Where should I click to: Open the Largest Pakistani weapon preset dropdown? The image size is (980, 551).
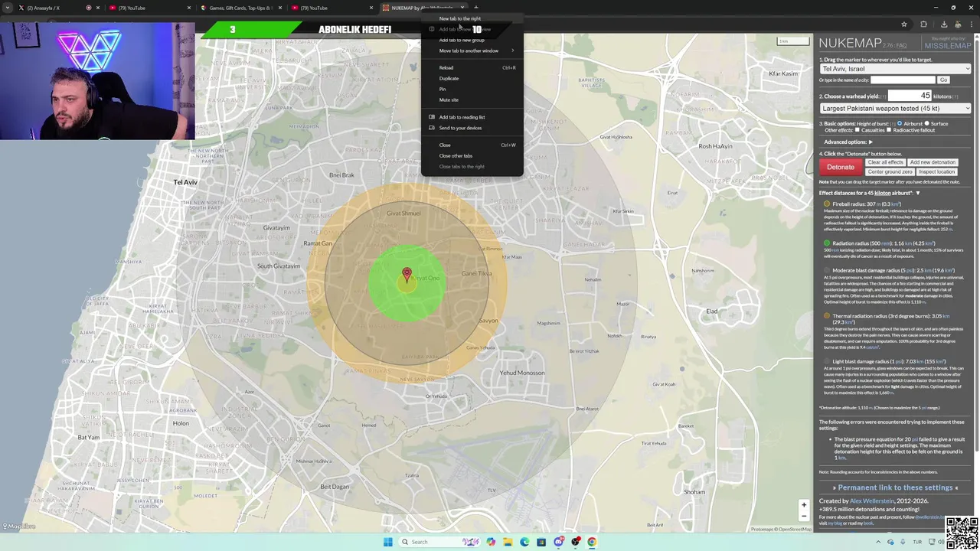(x=895, y=109)
